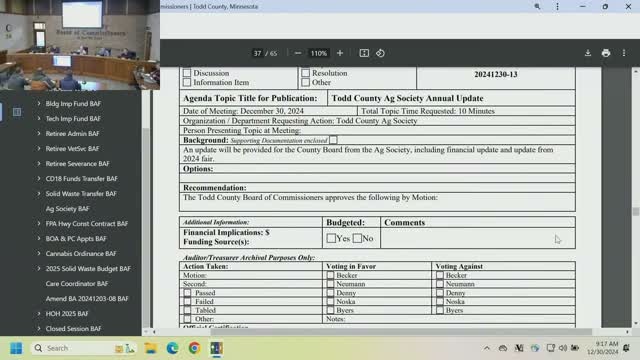This screenshot has height=360, width=640.
Task: Mark the Tabled checkbox
Action: pos(187,310)
